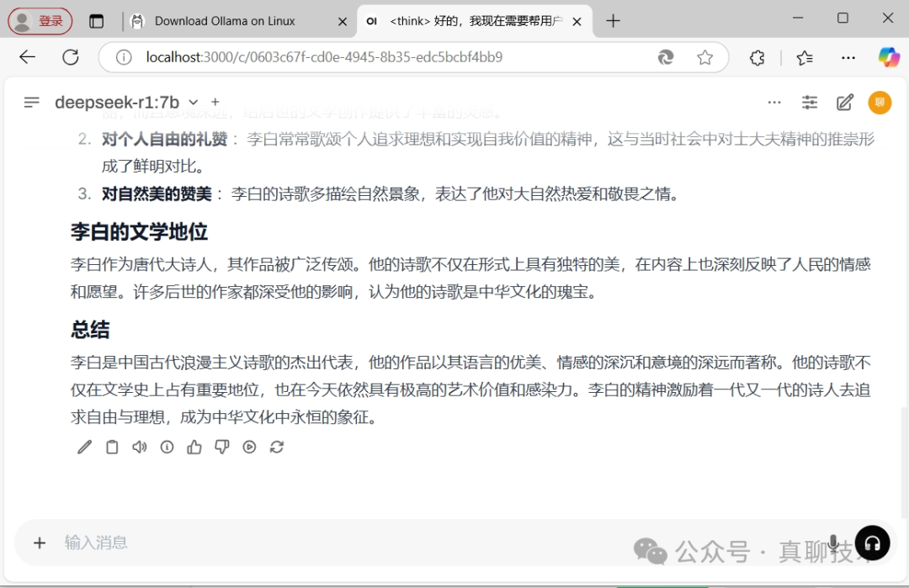Click the page vertical scrollbar
The height and width of the screenshot is (588, 909).
904,463
